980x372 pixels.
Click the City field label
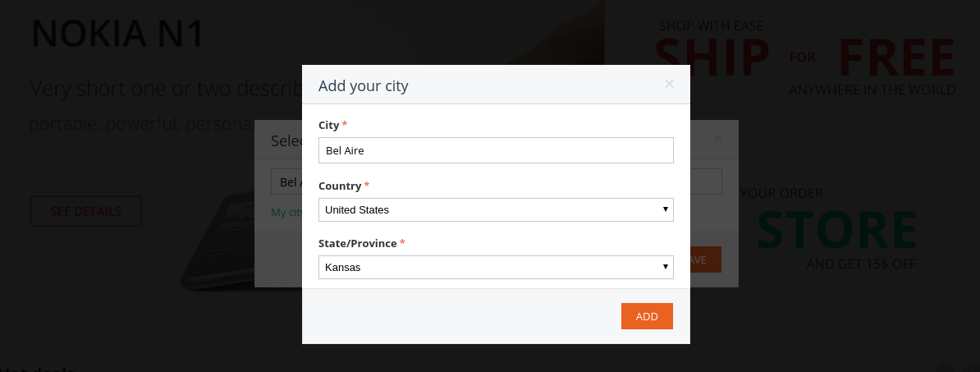pos(328,125)
